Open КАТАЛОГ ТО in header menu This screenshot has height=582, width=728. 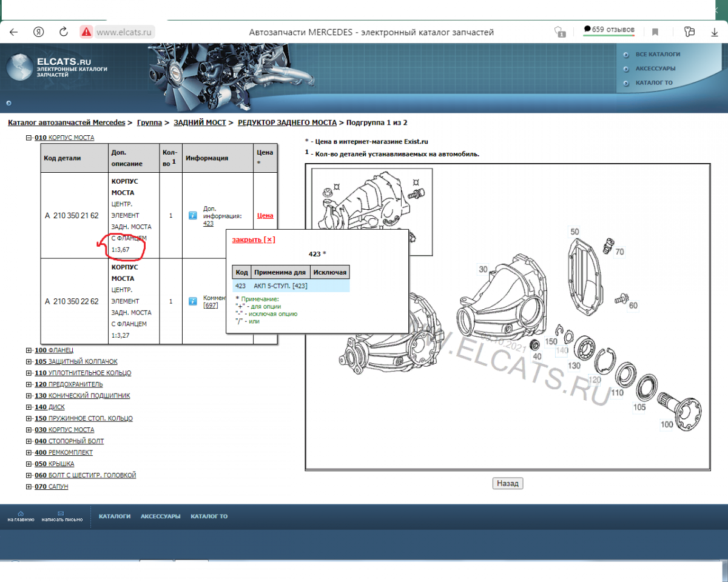tap(654, 82)
